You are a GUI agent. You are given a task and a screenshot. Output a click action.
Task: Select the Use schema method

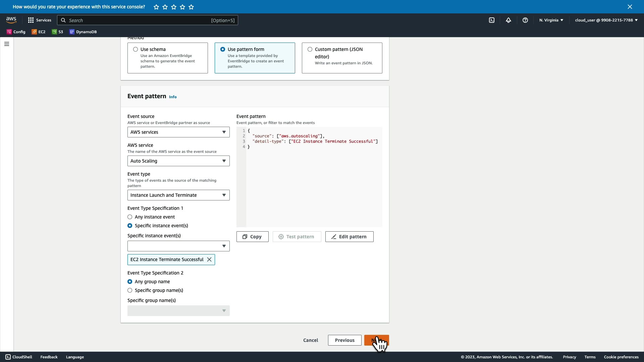[x=136, y=49]
